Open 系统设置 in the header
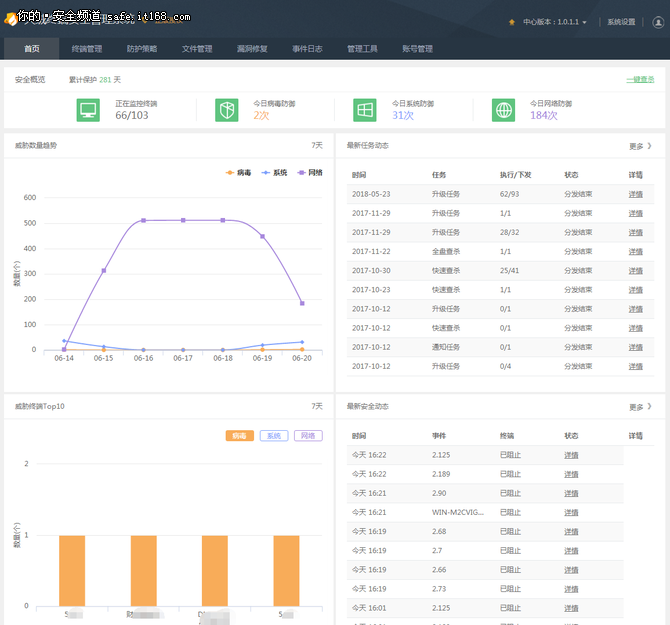 pyautogui.click(x=621, y=22)
